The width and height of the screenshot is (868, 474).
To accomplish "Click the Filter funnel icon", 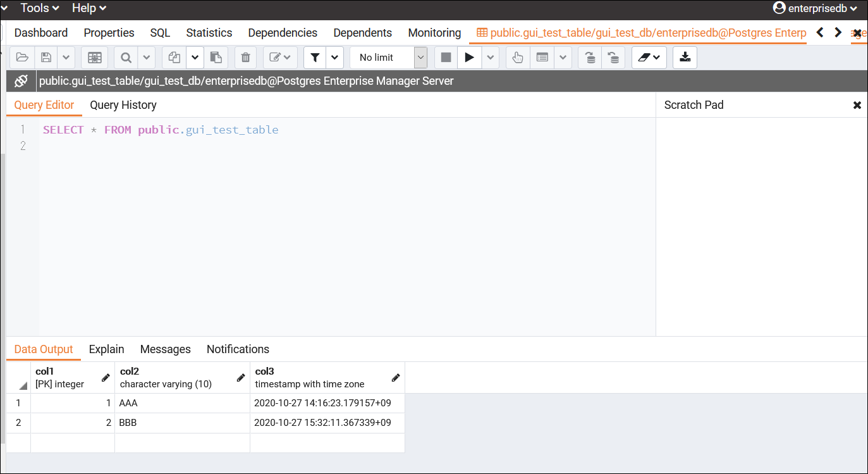I will (315, 58).
